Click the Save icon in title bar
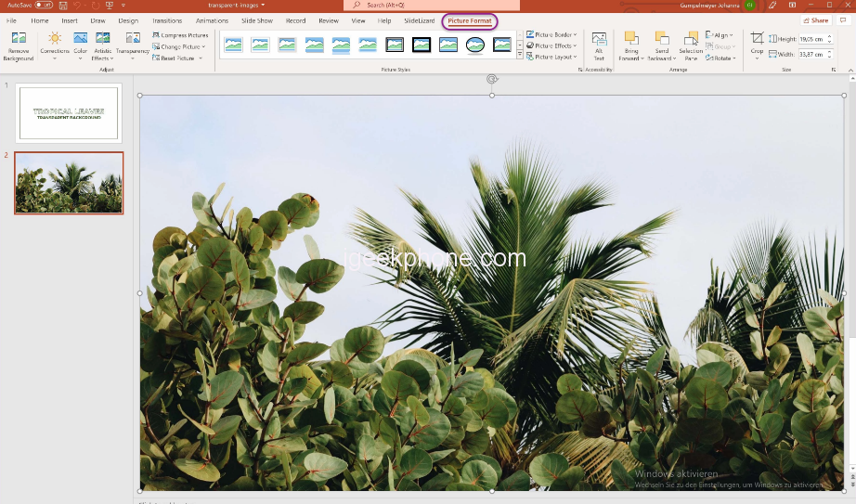Screen dimensions: 856x504 (65, 5)
